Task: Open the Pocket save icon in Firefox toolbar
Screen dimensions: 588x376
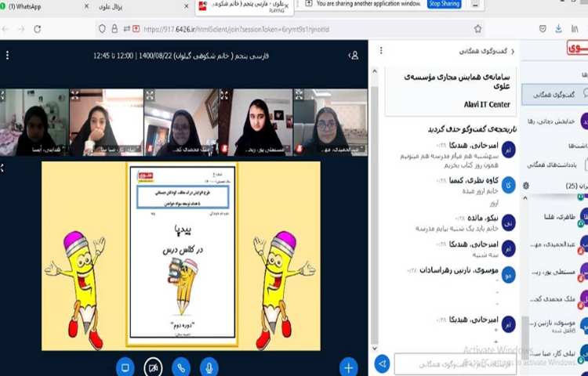Action: pyautogui.click(x=543, y=29)
